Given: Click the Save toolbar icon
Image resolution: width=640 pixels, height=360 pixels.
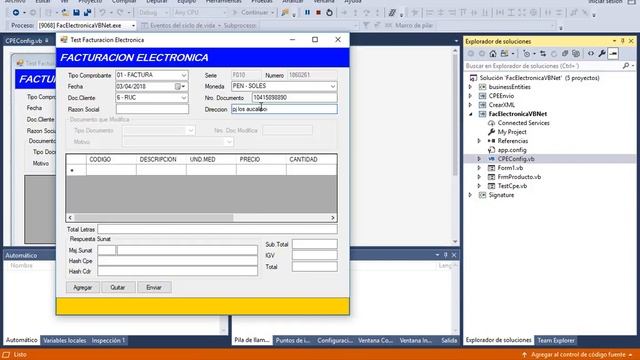Looking at the screenshot, I should point(76,13).
